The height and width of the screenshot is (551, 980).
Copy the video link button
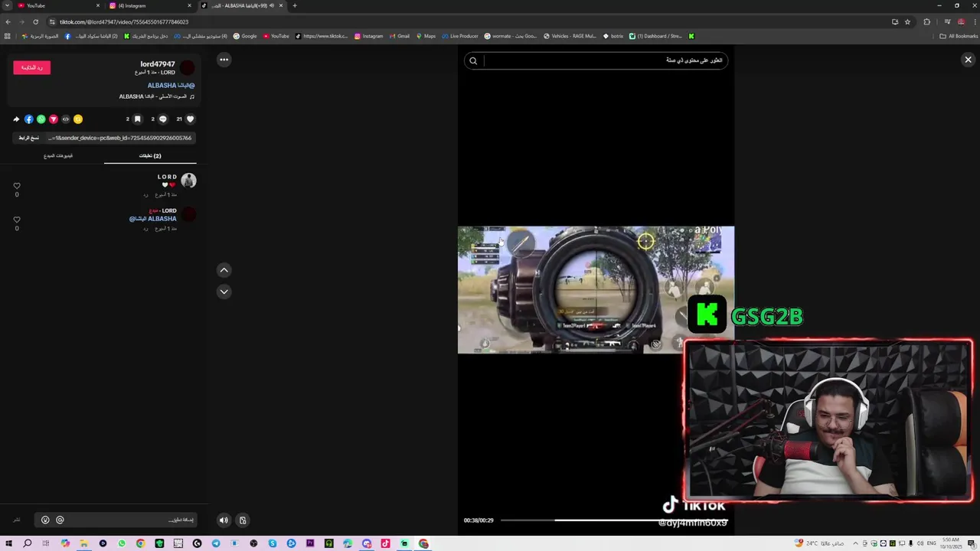point(29,138)
